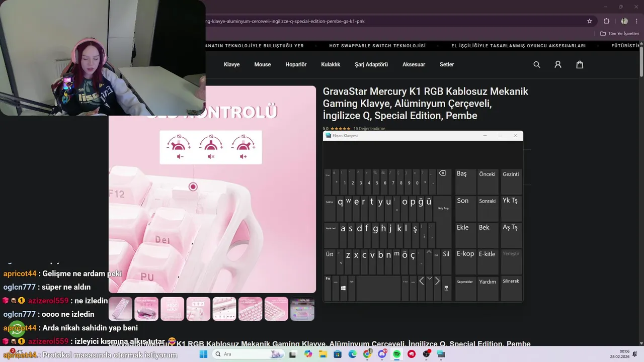Launch Copilot from the taskbar
This screenshot has width=644, height=362.
tap(308, 354)
